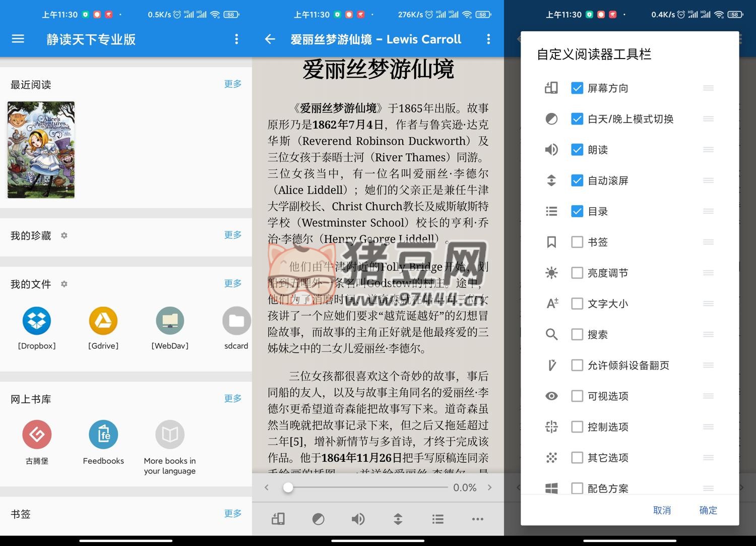Expand more reader toolbar options ellipsis
This screenshot has width=756, height=546.
point(477,519)
